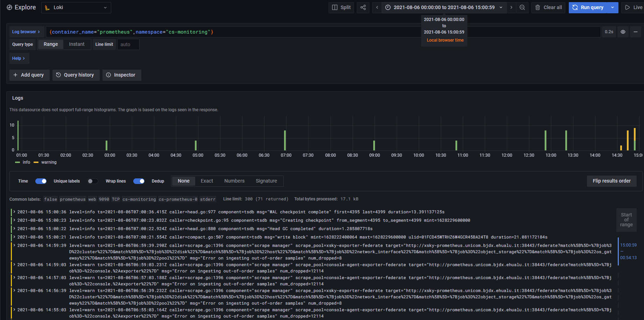Toggle the warning series in legend
644x320 pixels.
49,162
